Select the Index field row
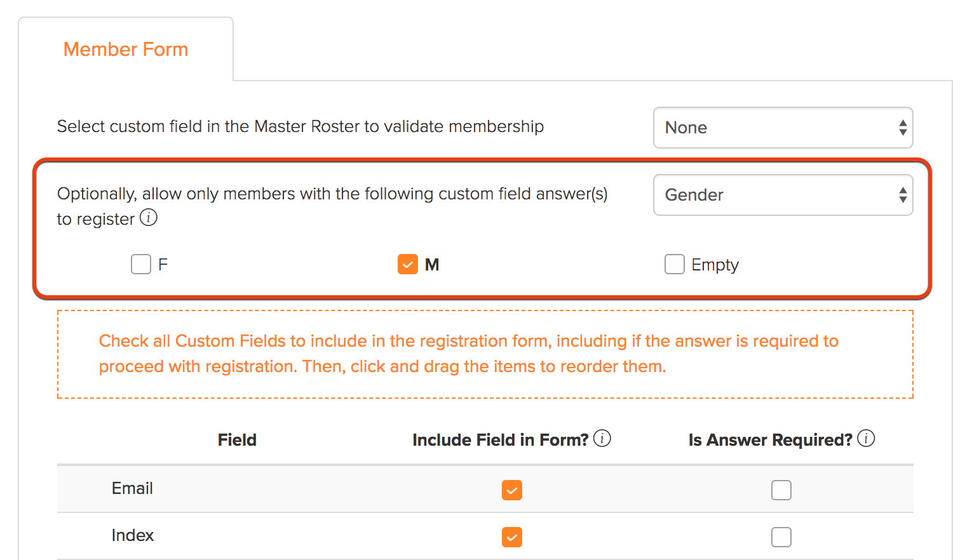The height and width of the screenshot is (560, 972). [485, 537]
